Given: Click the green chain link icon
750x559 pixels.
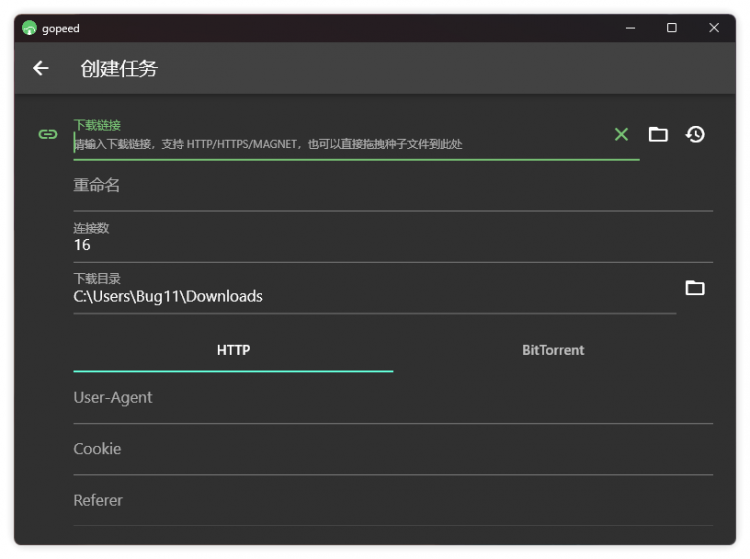Looking at the screenshot, I should [47, 134].
